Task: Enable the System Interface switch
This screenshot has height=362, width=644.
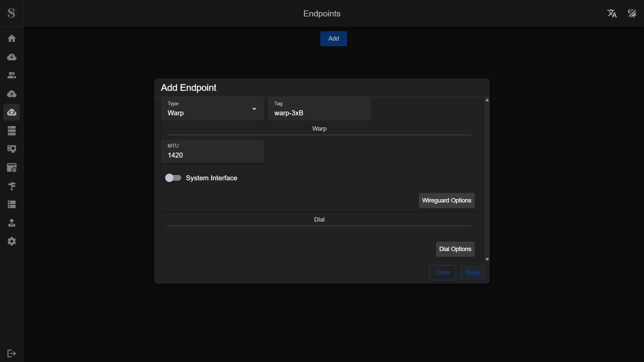Action: tap(173, 178)
